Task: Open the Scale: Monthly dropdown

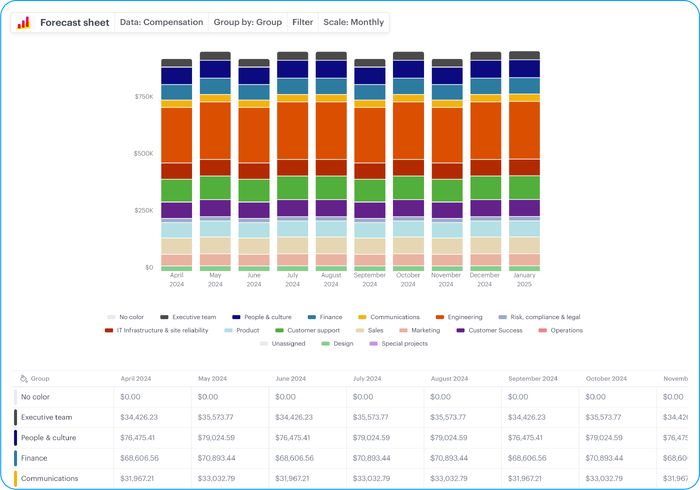Action: (354, 22)
